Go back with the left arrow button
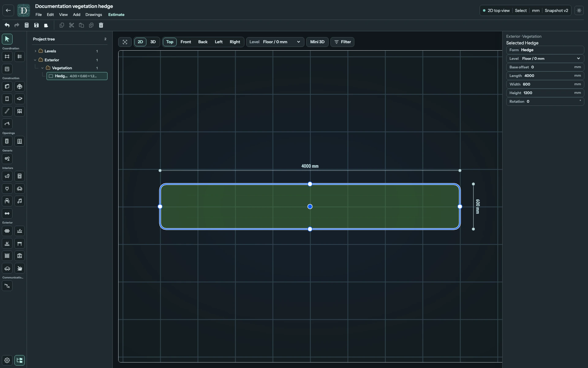588x368 pixels. point(8,10)
